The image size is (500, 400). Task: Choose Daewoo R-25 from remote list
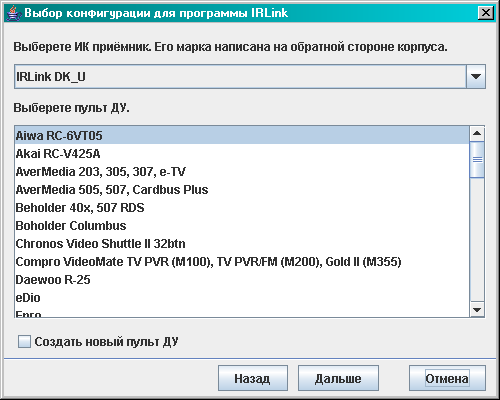(242, 279)
